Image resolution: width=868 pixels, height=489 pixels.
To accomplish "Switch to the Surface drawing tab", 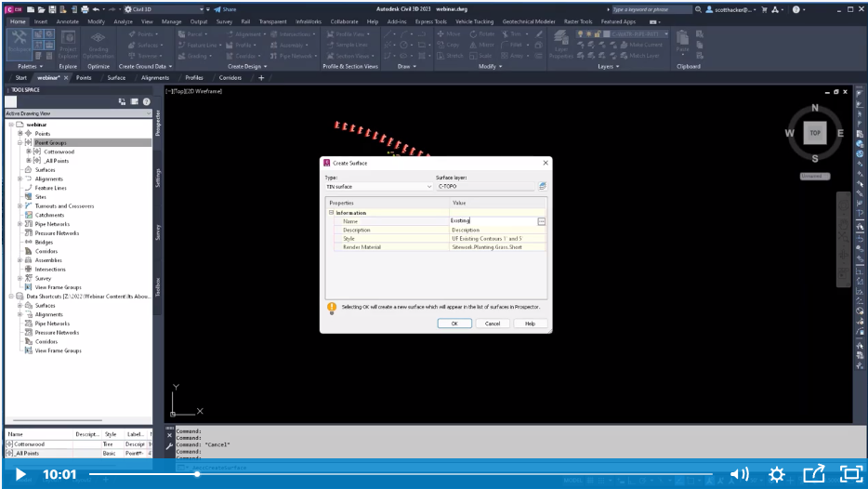I will (x=116, y=78).
